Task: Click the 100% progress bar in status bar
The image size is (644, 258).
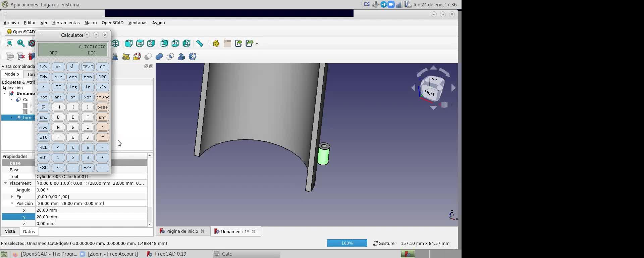Action: pos(347,243)
